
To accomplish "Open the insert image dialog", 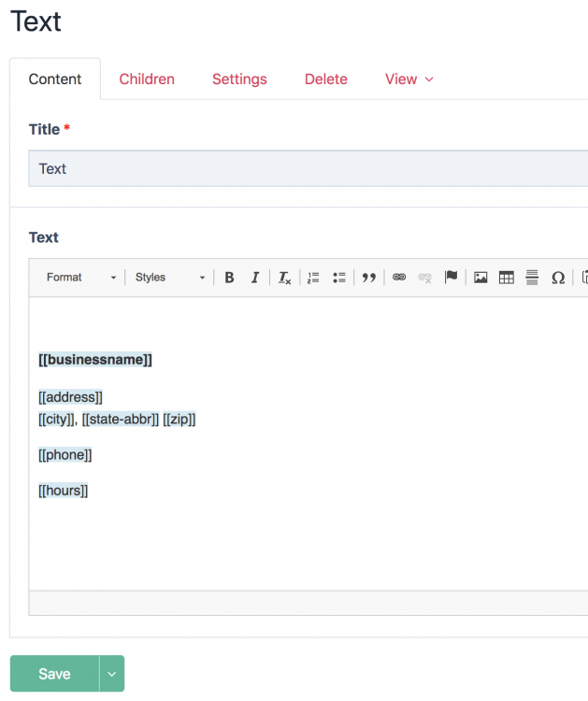I will pyautogui.click(x=480, y=278).
